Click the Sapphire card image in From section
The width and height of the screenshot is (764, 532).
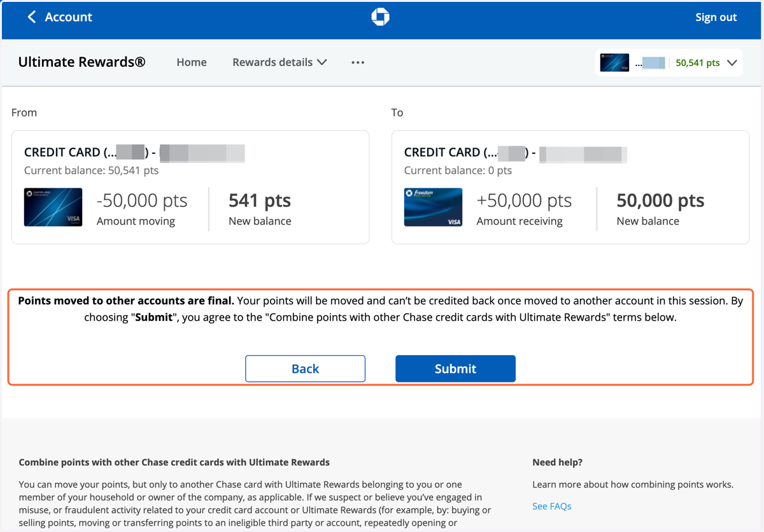(x=53, y=207)
